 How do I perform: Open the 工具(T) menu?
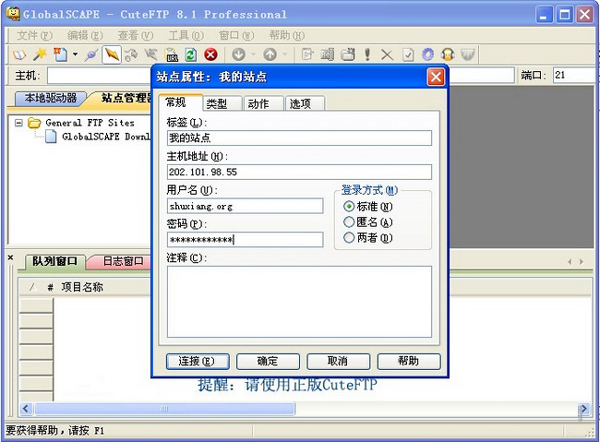(181, 35)
